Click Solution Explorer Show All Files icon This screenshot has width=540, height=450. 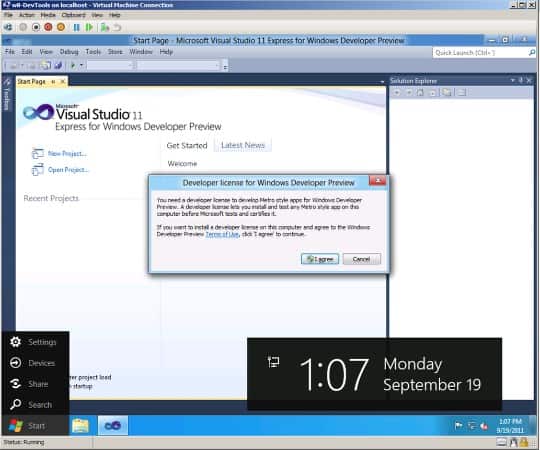click(447, 92)
